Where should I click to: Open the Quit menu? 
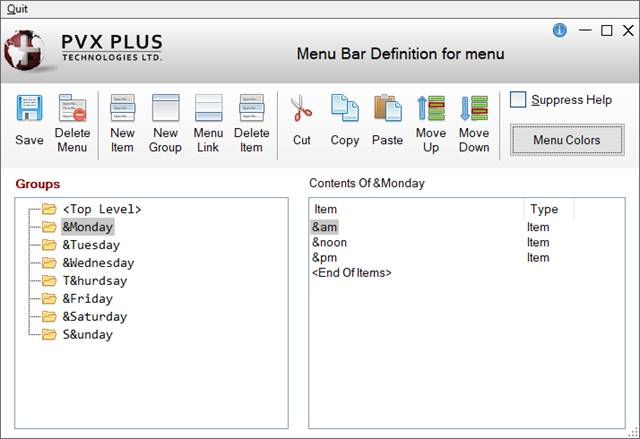tap(17, 8)
